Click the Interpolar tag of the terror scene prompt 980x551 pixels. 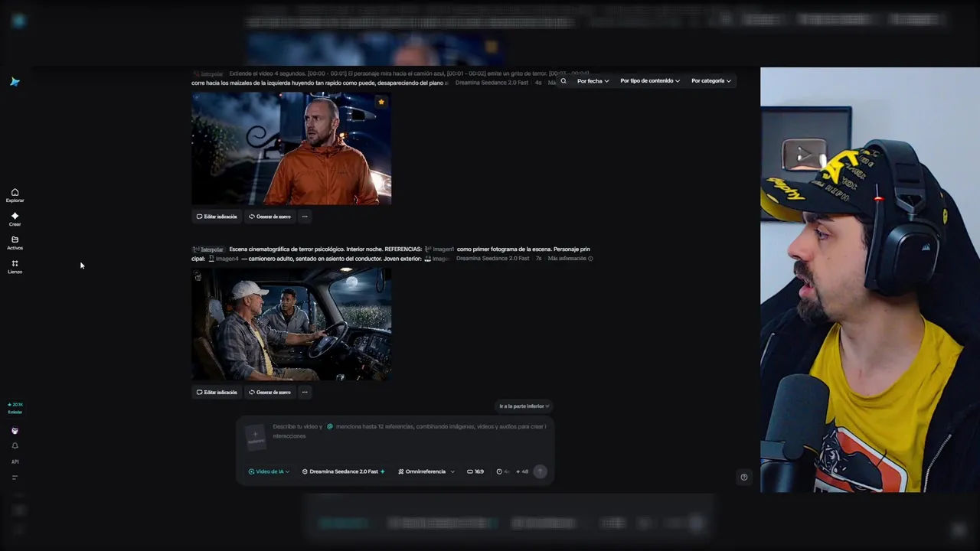(208, 249)
